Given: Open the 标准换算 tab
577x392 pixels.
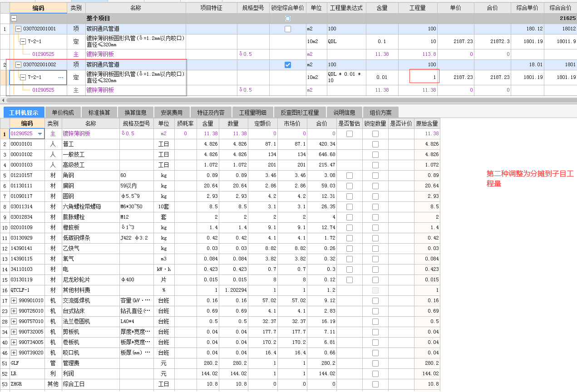Looking at the screenshot, I should [x=99, y=113].
